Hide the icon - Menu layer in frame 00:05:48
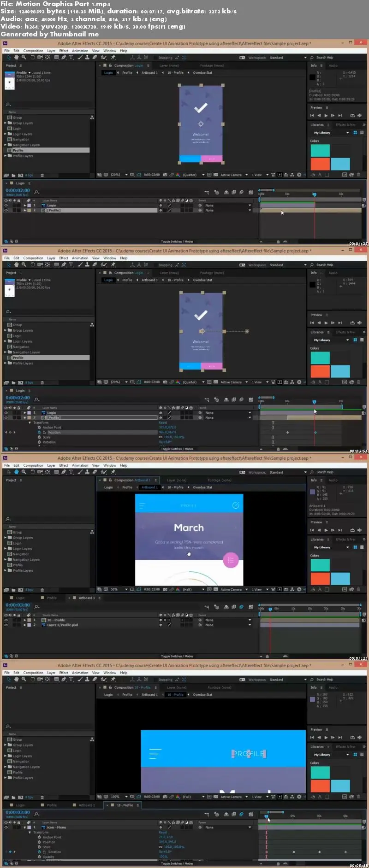Image resolution: width=369 pixels, height=868 pixels. coord(6,827)
